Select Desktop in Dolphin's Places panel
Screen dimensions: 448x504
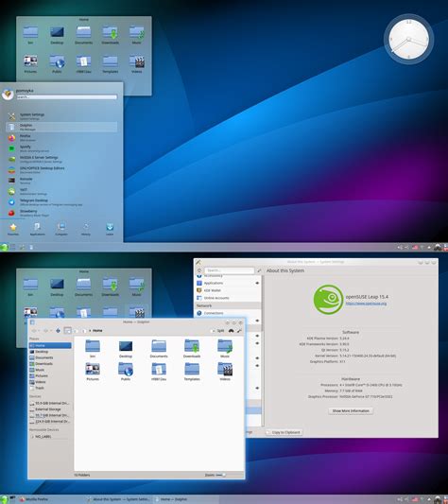click(x=50, y=352)
